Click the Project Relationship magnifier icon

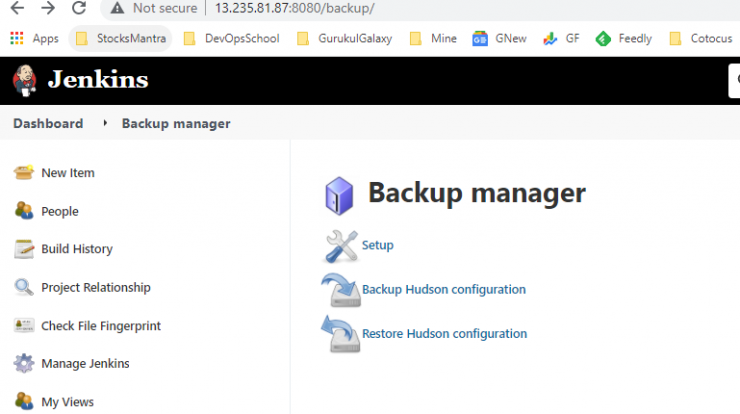[x=24, y=287]
